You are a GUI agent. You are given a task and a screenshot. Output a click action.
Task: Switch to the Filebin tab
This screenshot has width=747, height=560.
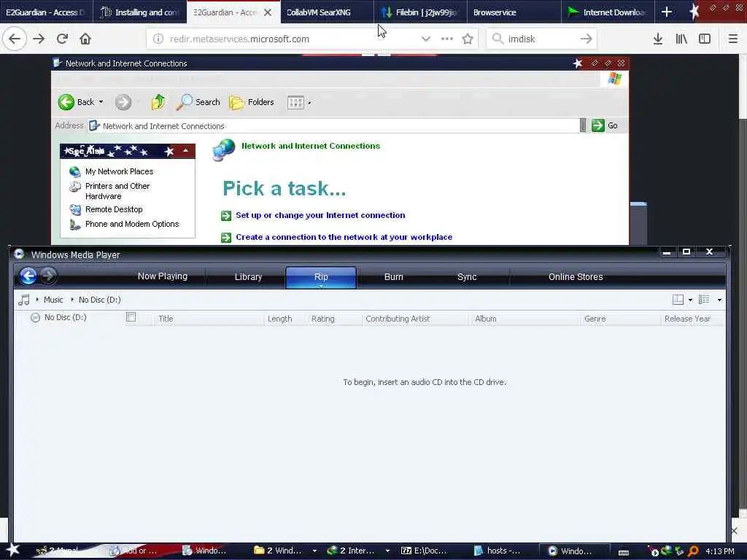(x=420, y=12)
